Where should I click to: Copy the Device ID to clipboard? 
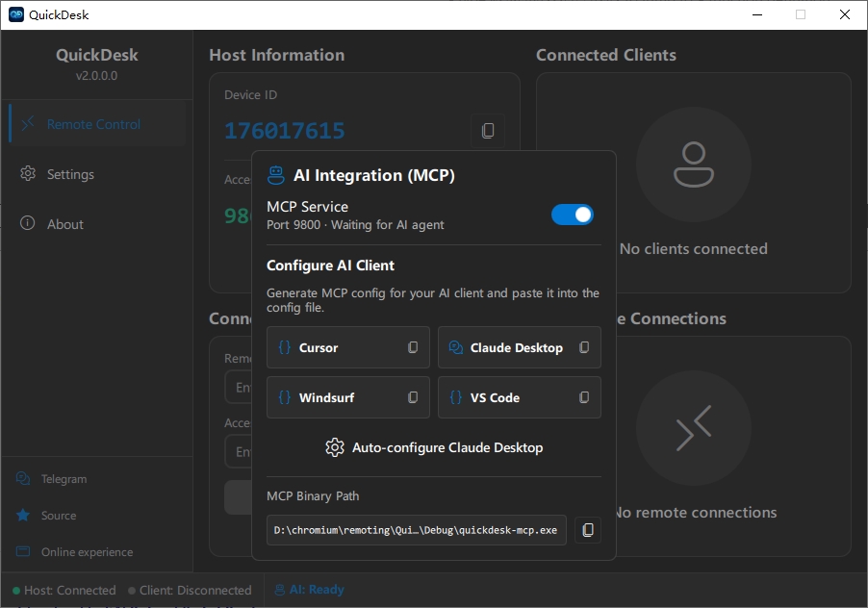point(488,131)
